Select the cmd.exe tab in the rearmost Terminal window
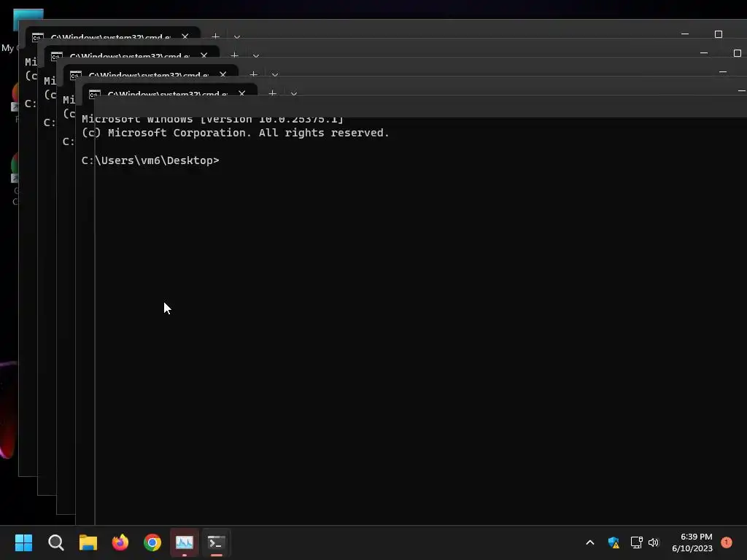The image size is (747, 560). 113,33
